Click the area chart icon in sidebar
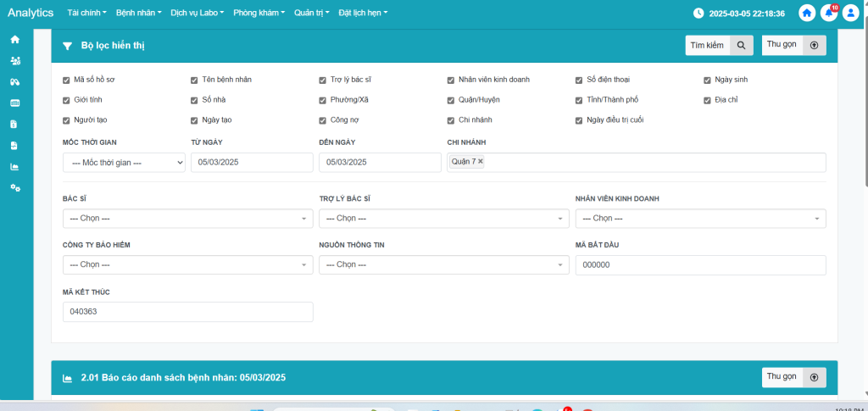The height and width of the screenshot is (411, 868). 14,166
